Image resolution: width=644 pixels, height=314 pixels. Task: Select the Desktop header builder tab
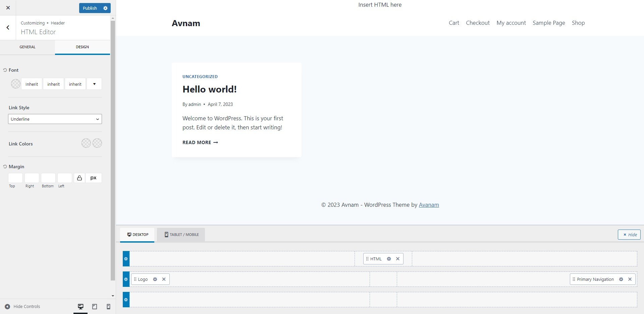pyautogui.click(x=138, y=235)
